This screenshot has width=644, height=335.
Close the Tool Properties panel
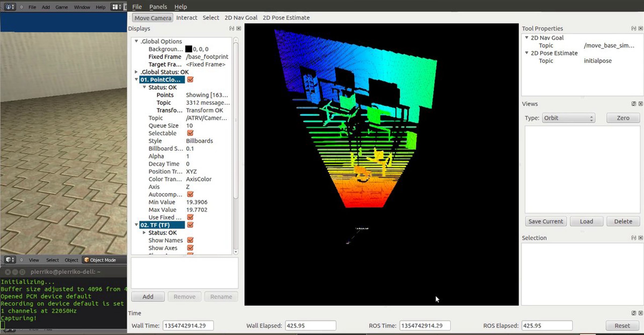click(x=641, y=28)
